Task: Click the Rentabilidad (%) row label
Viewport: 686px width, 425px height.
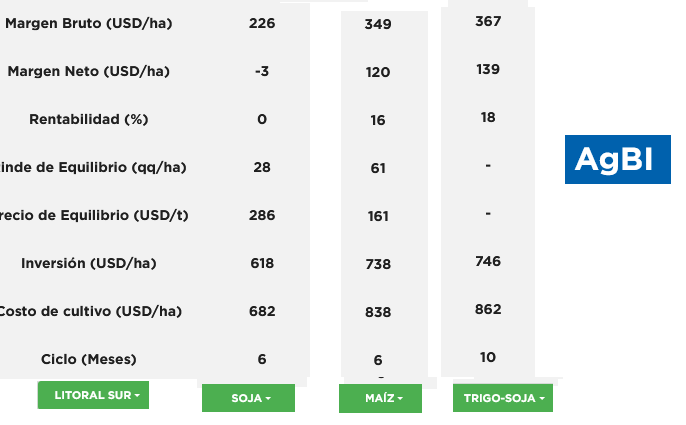Action: coord(89,119)
